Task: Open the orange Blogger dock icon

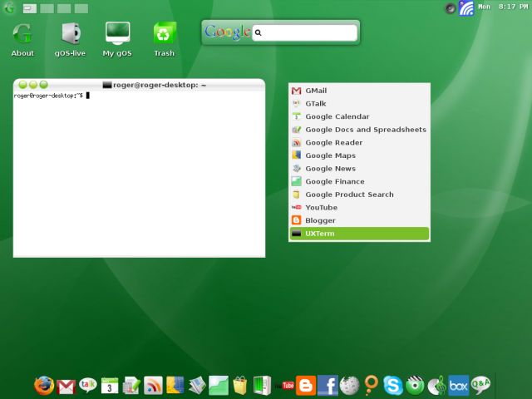Action: (x=306, y=386)
